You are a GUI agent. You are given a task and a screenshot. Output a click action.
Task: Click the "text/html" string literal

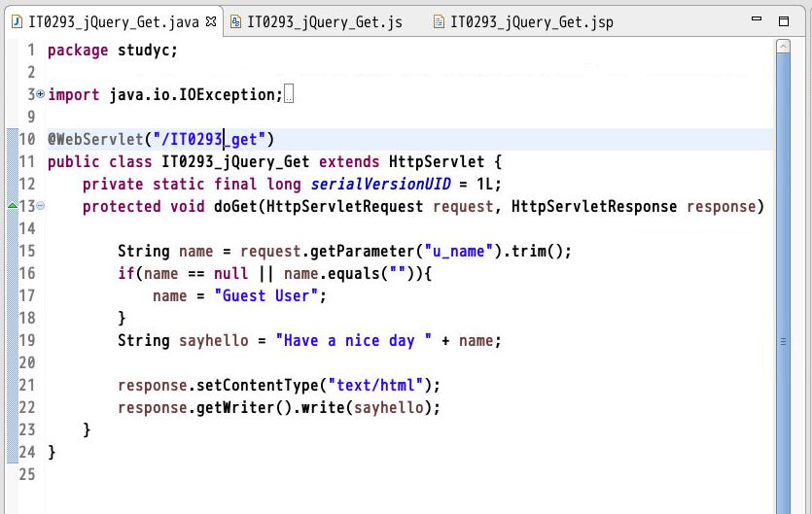coord(375,385)
